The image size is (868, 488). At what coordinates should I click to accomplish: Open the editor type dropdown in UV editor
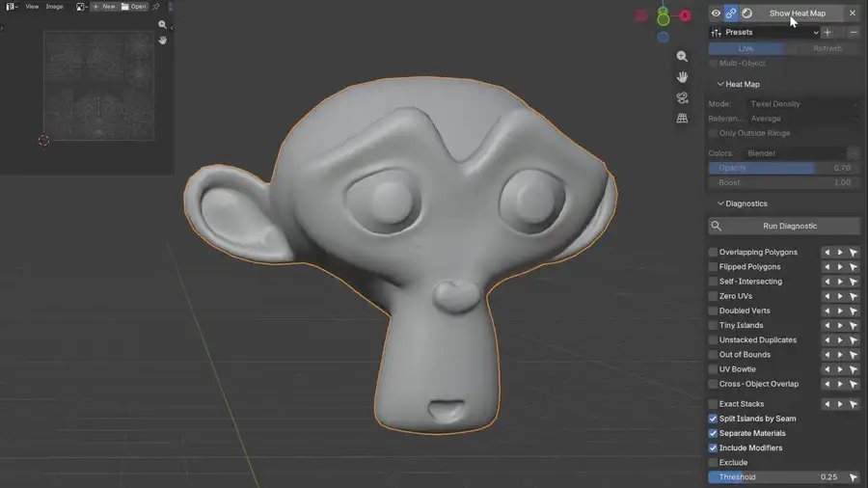(x=12, y=7)
